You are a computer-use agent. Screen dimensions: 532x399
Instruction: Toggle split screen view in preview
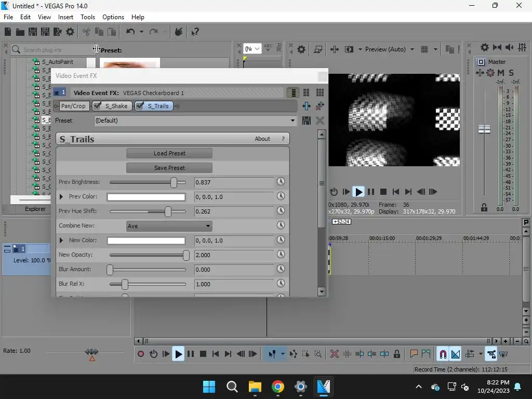pos(349,49)
